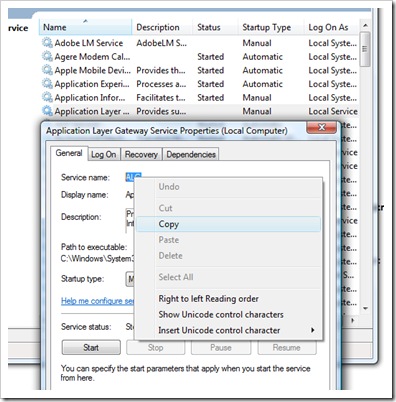Switch to the Log On tab

tap(104, 155)
